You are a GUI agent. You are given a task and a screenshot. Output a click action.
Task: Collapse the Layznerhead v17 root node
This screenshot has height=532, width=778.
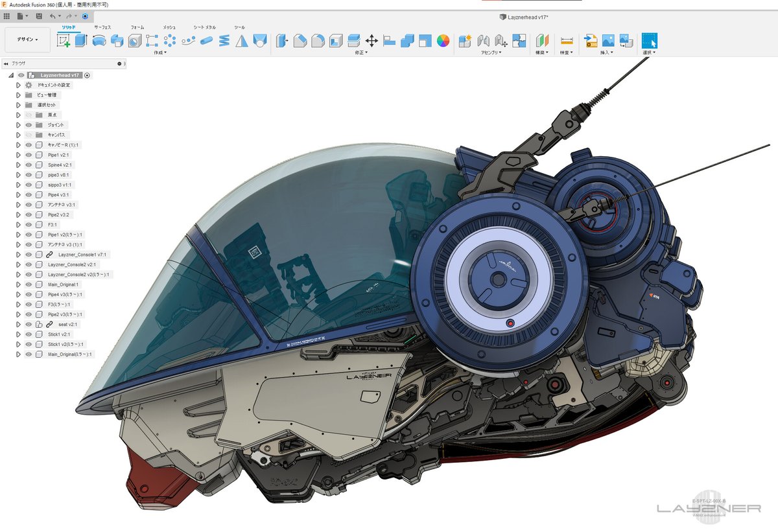(11, 75)
